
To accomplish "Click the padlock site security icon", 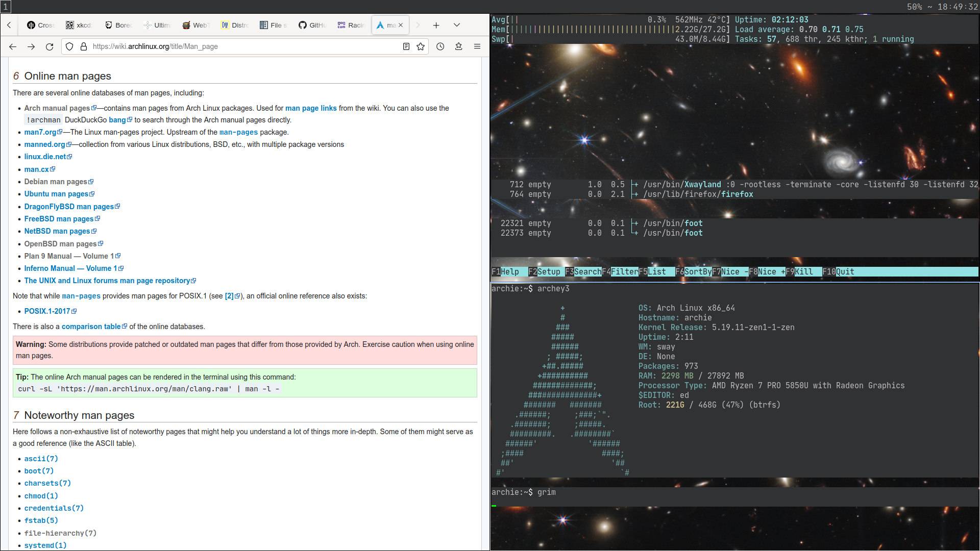I will (x=84, y=46).
